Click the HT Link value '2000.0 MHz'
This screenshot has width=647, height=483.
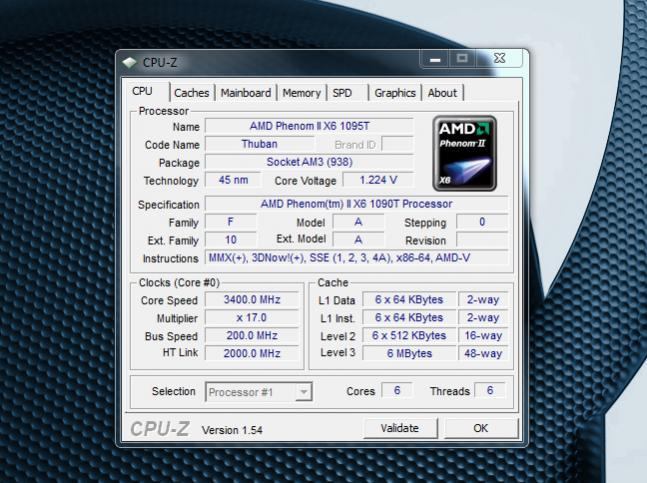pyautogui.click(x=252, y=353)
